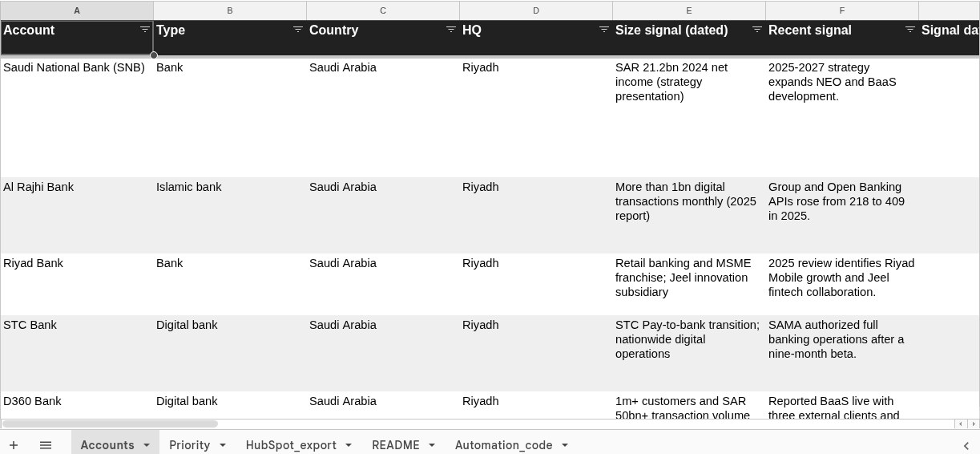Image resolution: width=980 pixels, height=454 pixels.
Task: Select cell STC Pay-to-bank transition
Action: [x=689, y=354]
